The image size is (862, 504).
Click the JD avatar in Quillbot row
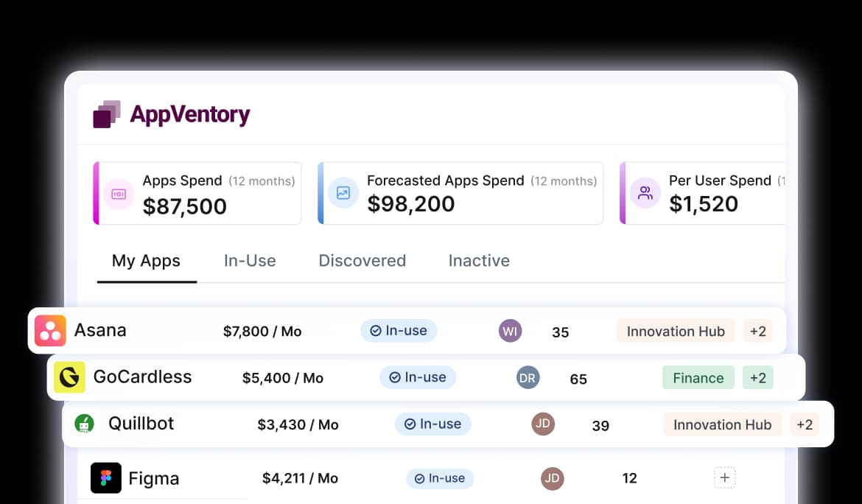point(543,424)
